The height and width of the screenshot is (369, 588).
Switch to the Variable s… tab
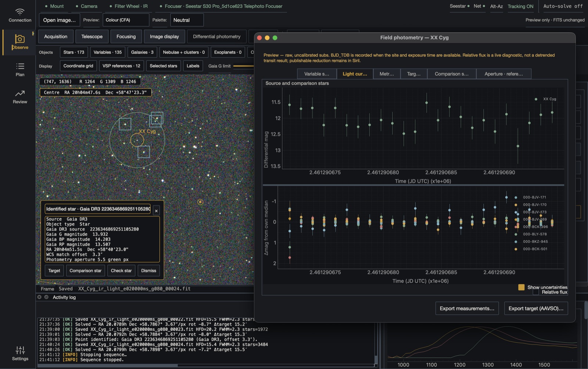coord(317,74)
